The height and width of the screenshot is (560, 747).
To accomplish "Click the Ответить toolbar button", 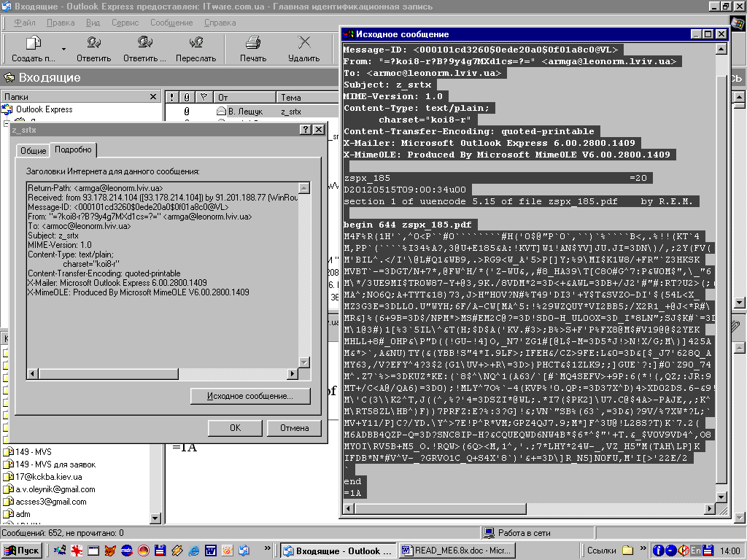I will click(94, 48).
